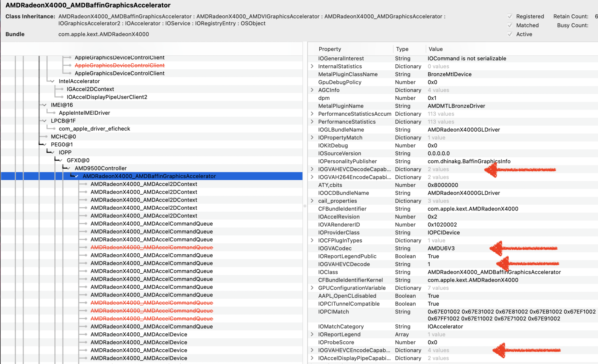Toggle the Active checkbox

510,34
